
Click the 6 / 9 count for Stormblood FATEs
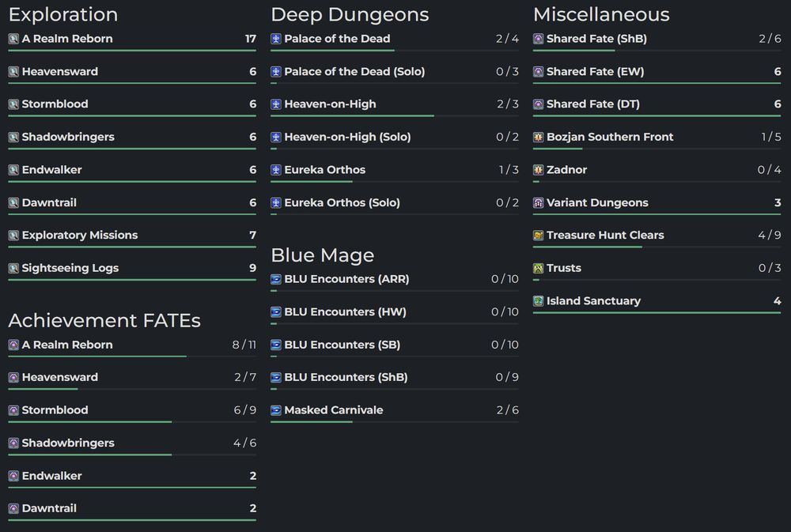244,410
